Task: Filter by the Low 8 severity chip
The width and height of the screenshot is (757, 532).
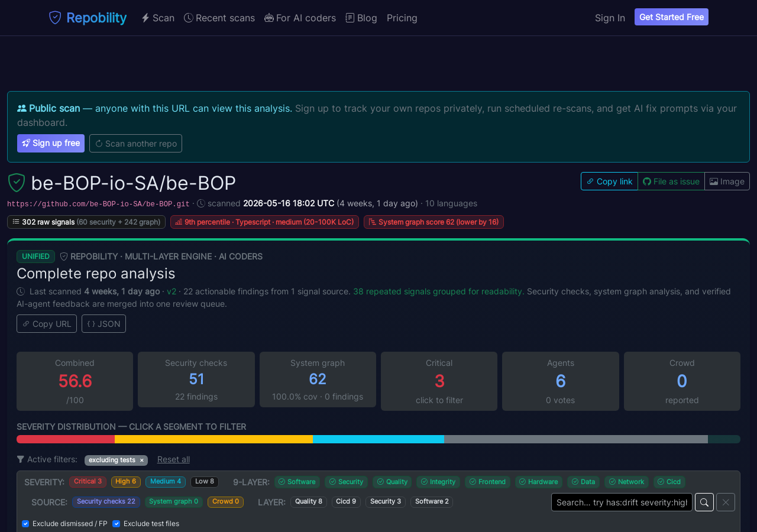Action: click(x=205, y=482)
